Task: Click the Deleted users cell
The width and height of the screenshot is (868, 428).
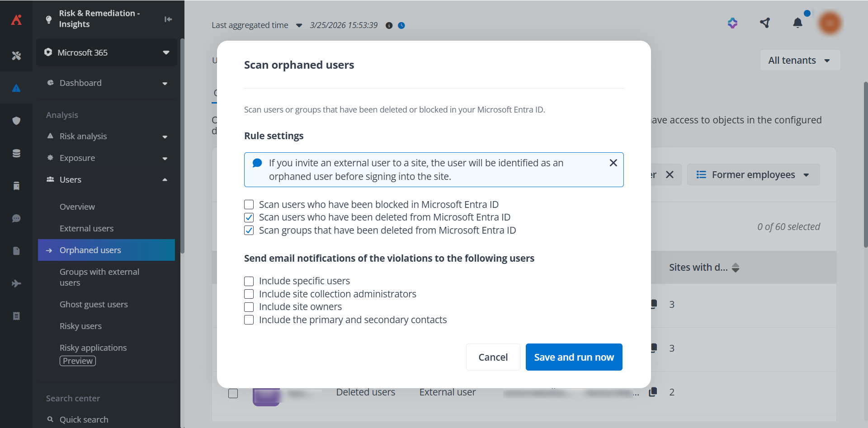Action: [366, 392]
